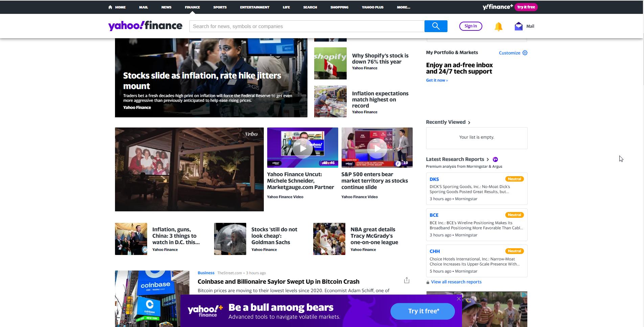The width and height of the screenshot is (644, 327).
Task: Click the blue search magnifier button
Action: [x=436, y=26]
